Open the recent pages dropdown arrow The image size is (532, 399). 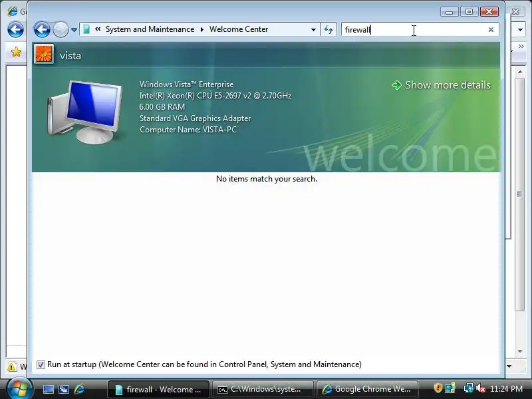(74, 30)
